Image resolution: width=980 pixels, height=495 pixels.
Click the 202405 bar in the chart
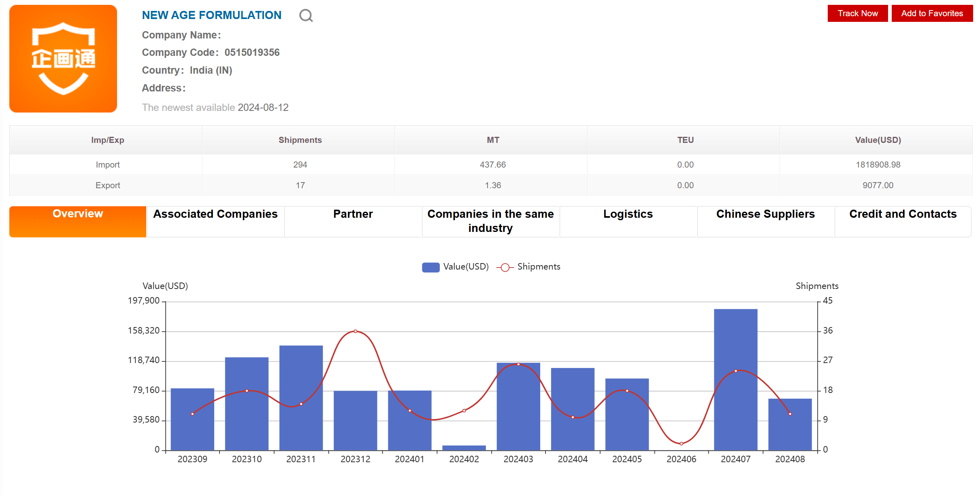point(627,414)
